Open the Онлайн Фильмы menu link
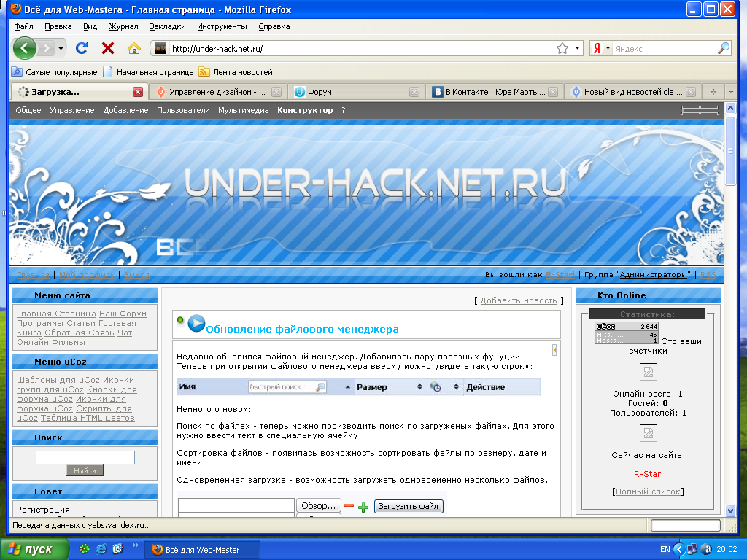 tap(51, 342)
